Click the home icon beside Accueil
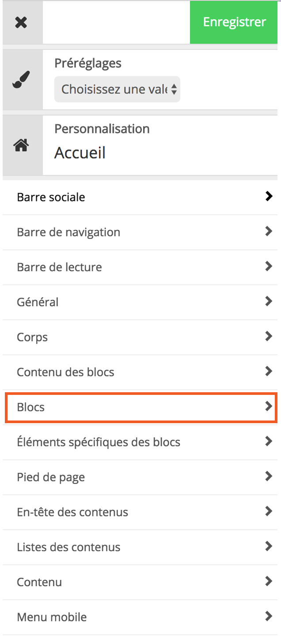 pyautogui.click(x=21, y=145)
